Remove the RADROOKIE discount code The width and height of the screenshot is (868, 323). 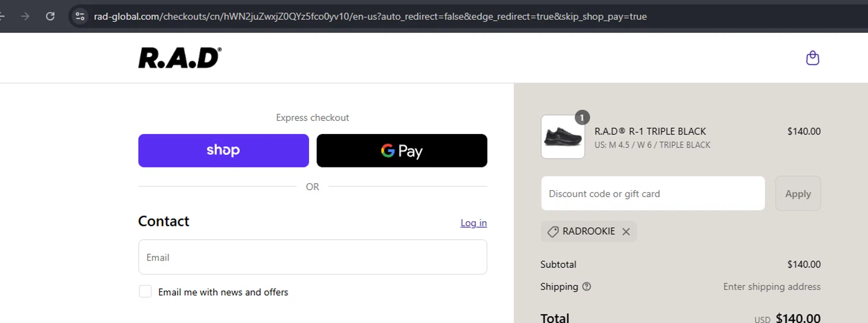pos(626,231)
